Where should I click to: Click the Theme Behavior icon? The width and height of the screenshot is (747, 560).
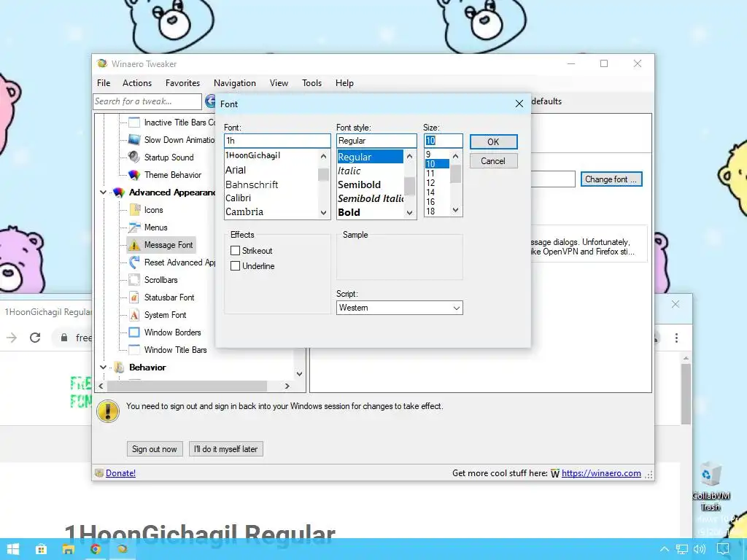pyautogui.click(x=134, y=175)
